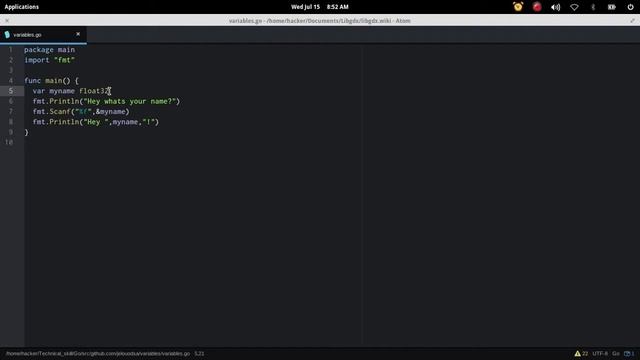Open the Bluetooth indicator
The image size is (640, 360).
point(593,7)
